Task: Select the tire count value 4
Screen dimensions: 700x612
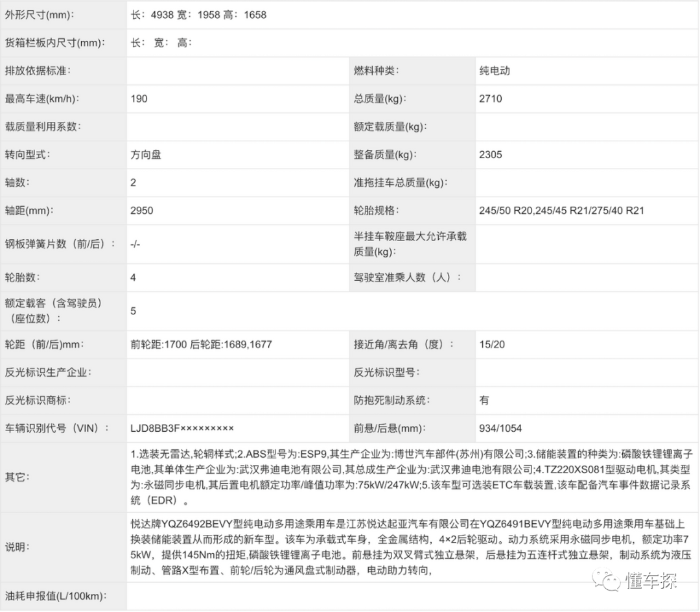Action: pyautogui.click(x=133, y=277)
